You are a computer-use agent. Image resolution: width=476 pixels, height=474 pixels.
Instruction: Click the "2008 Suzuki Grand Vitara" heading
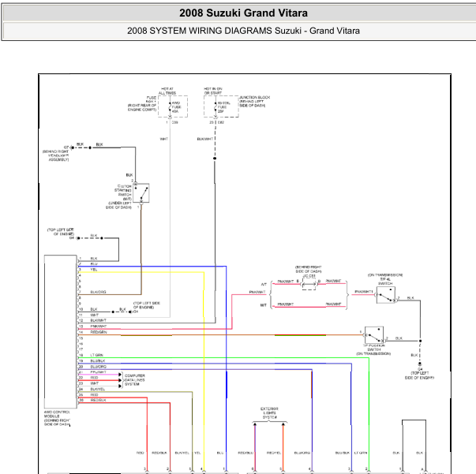click(243, 13)
